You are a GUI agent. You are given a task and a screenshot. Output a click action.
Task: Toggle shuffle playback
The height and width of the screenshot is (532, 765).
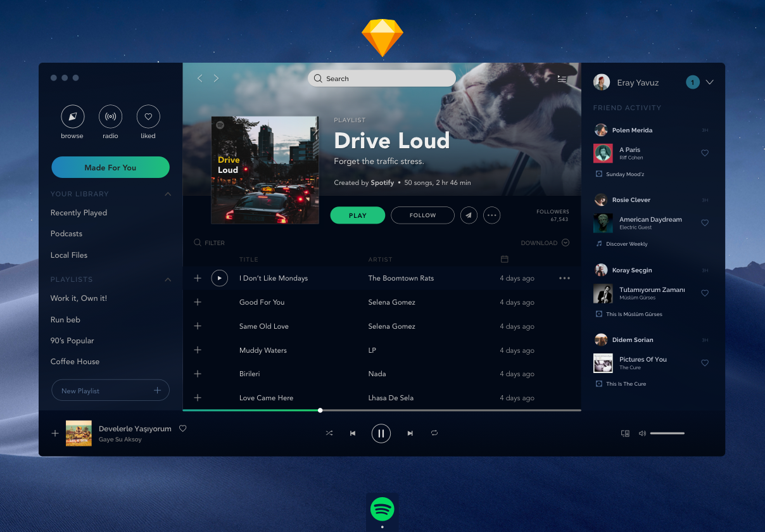[329, 433]
